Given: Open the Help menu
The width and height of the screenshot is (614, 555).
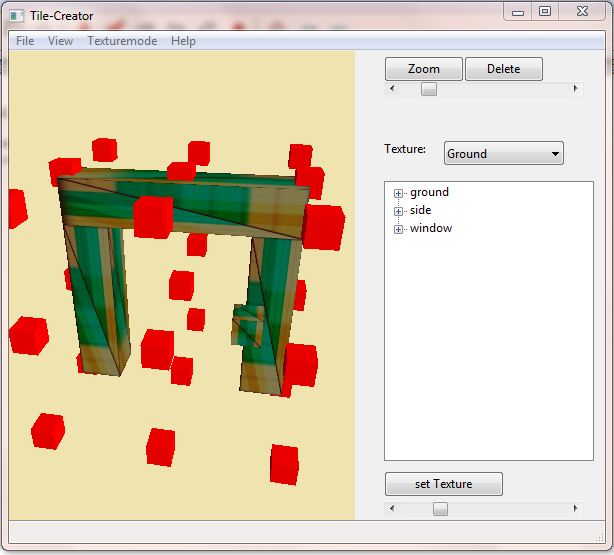Looking at the screenshot, I should [x=183, y=41].
